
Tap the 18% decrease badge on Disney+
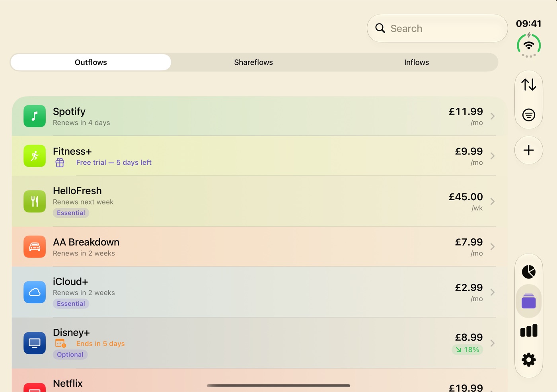coord(467,350)
